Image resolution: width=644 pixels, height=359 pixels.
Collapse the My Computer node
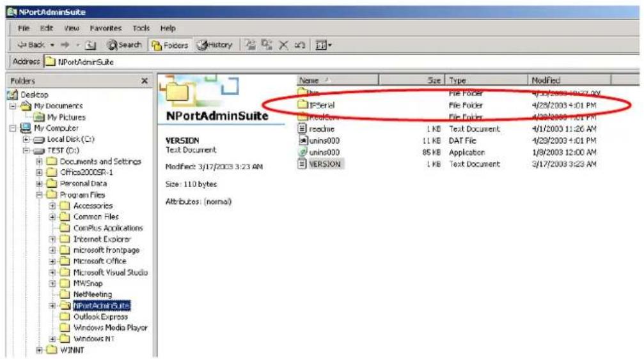(13, 128)
